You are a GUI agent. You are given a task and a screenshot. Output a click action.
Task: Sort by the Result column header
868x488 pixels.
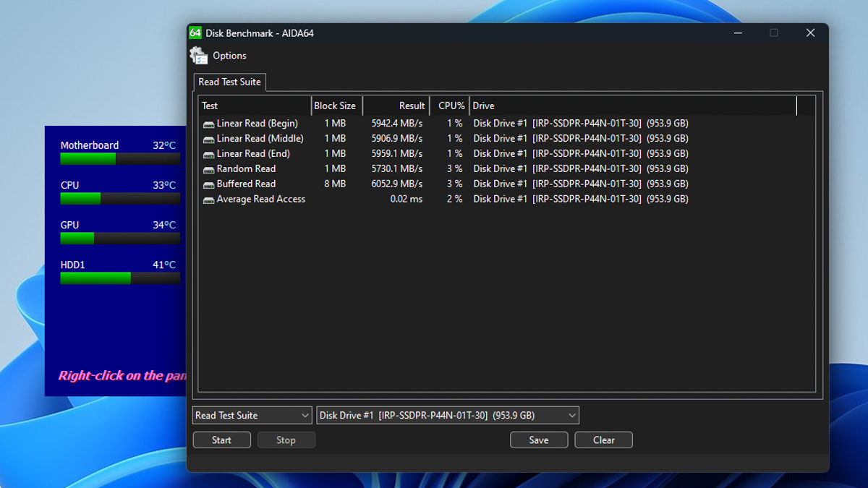click(396, 106)
